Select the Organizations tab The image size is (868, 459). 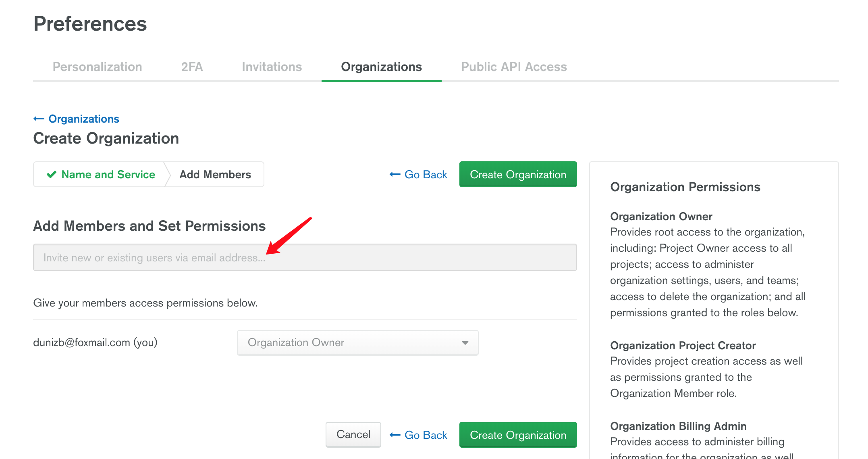click(x=381, y=67)
